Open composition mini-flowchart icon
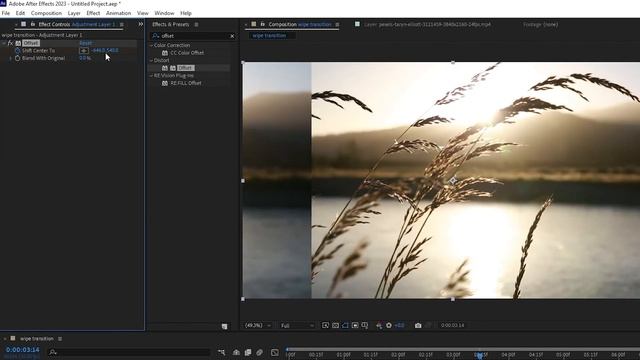The height and width of the screenshot is (360, 640). click(x=221, y=352)
